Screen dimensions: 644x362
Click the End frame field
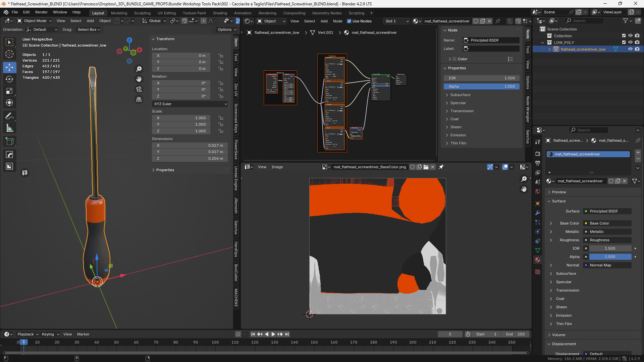(x=515, y=334)
